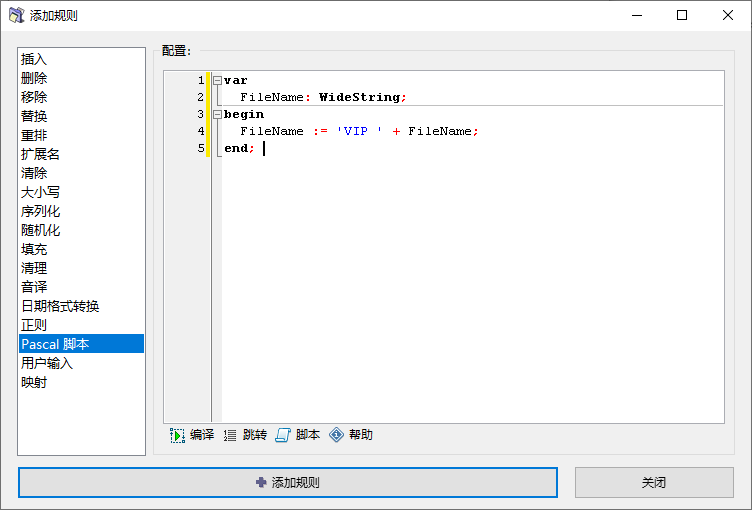Click the 添加规则 button
Image resolution: width=752 pixels, height=510 pixels.
click(288, 483)
